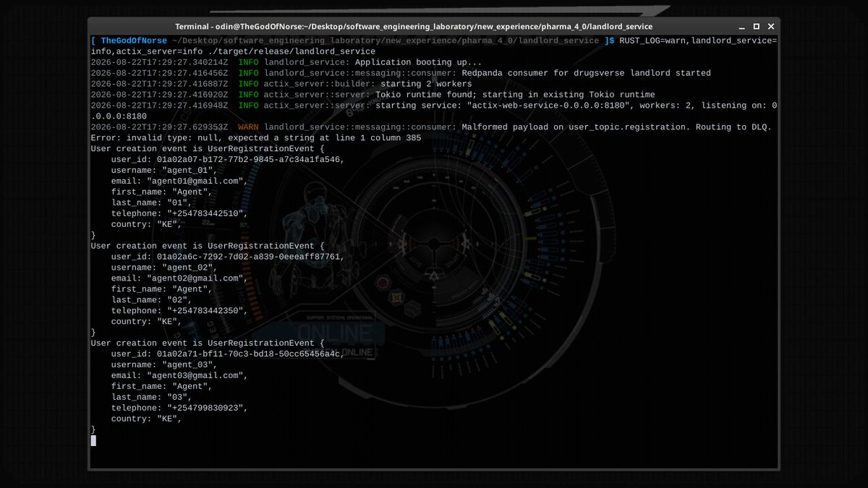The image size is (868, 488).
Task: Maximize the Terminal window
Action: click(756, 26)
